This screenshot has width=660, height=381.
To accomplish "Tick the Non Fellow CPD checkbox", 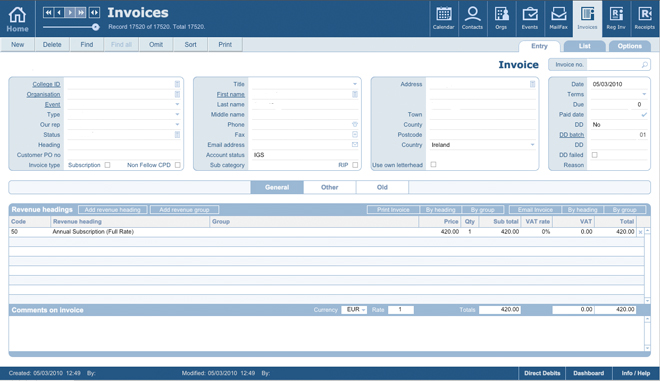I will coord(178,165).
